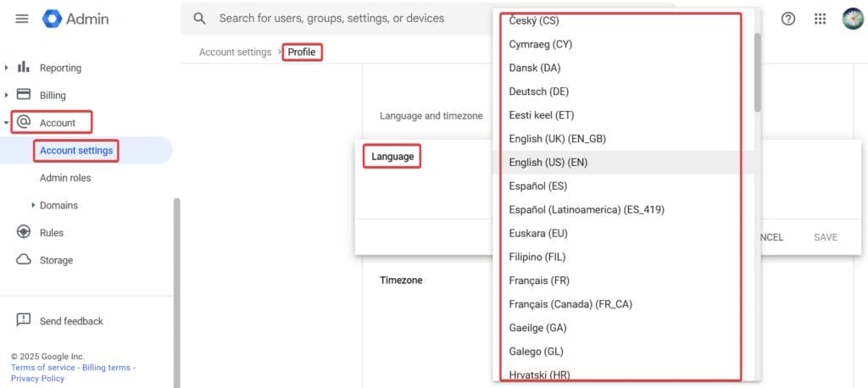868x388 pixels.
Task: Open Rules in the sidebar
Action: pyautogui.click(x=52, y=233)
